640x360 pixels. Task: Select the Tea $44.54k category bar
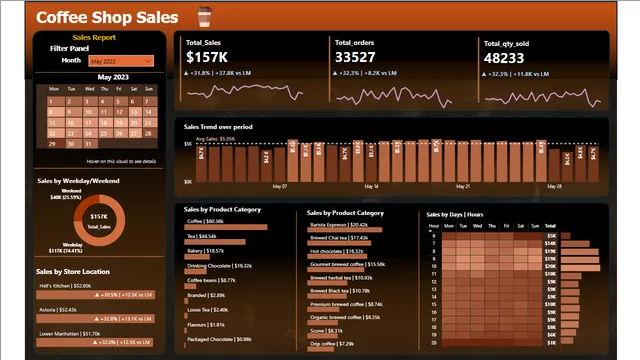coord(215,242)
